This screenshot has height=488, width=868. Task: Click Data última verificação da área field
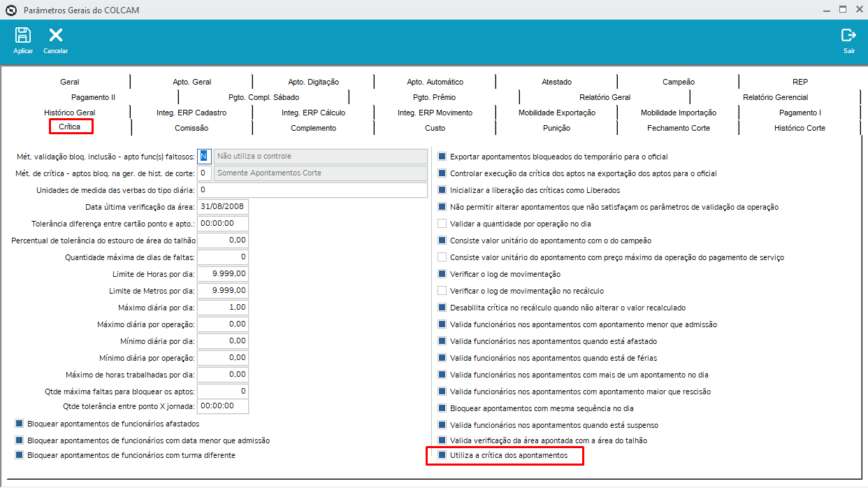(x=223, y=207)
